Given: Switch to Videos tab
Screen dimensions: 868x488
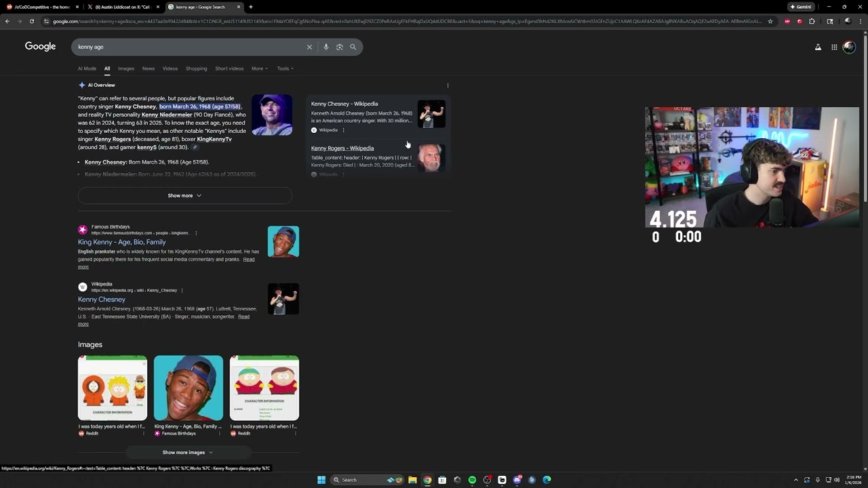Looking at the screenshot, I should click(170, 68).
